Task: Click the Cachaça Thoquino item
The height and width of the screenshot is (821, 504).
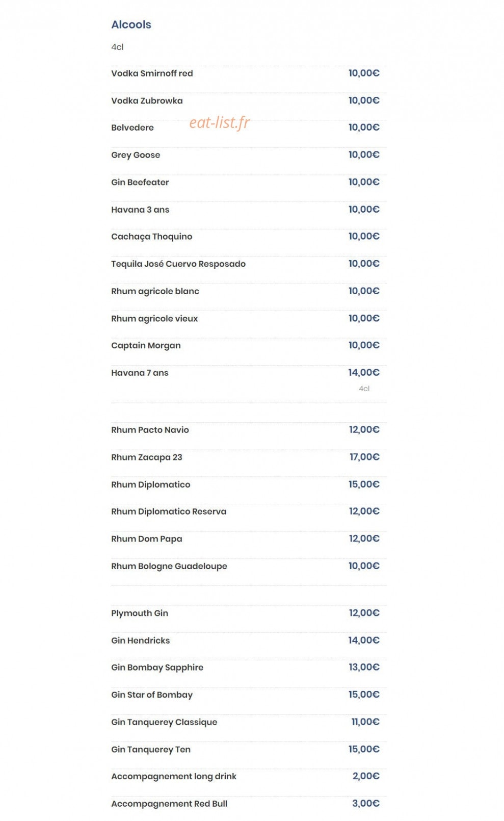Action: pos(151,237)
